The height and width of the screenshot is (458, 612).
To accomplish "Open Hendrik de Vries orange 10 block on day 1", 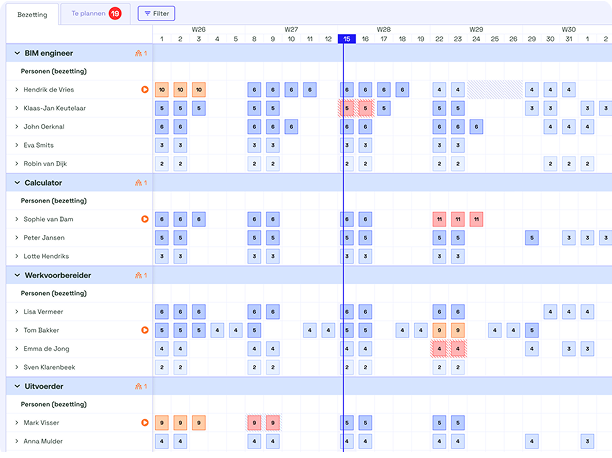I will point(162,90).
